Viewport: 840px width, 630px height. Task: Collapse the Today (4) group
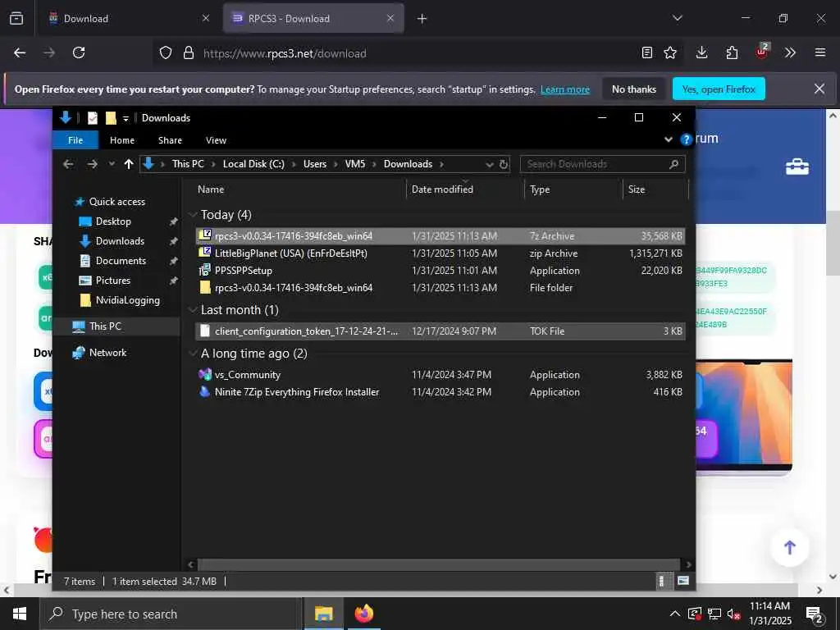pos(194,215)
